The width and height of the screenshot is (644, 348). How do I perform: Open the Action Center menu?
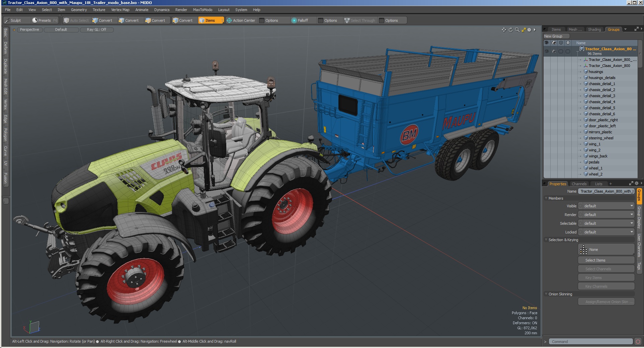pyautogui.click(x=241, y=20)
